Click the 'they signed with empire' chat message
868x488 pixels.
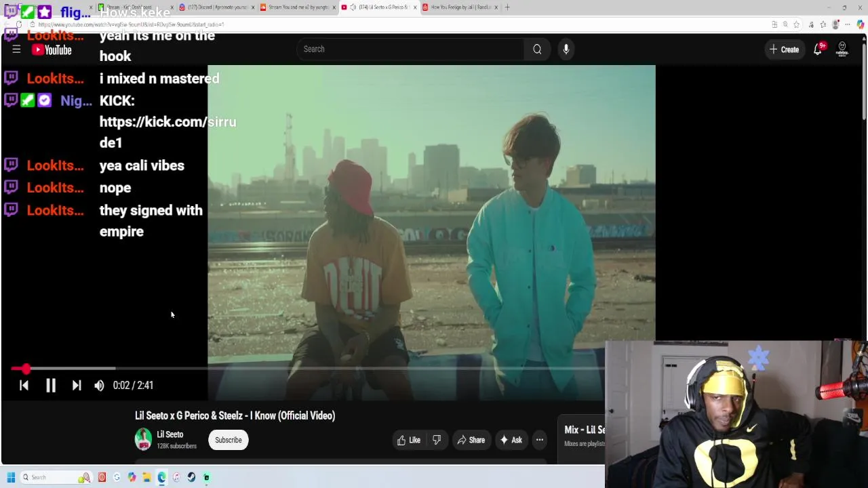[x=151, y=221]
